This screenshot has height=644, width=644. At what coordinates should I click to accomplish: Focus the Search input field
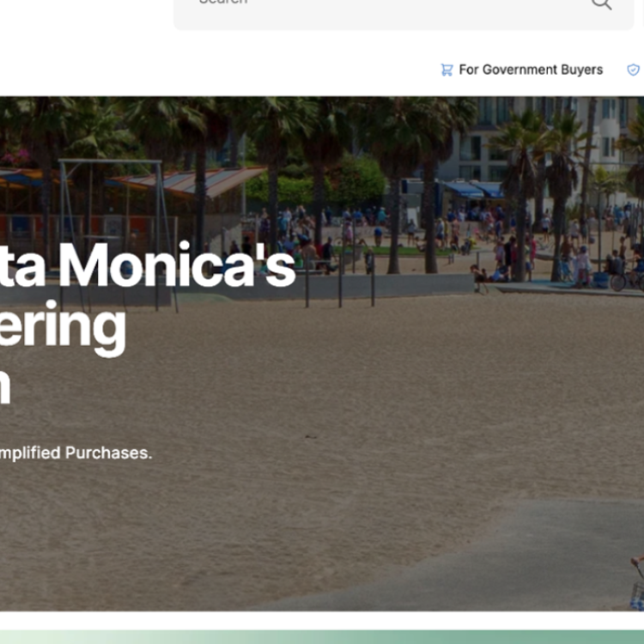pyautogui.click(x=404, y=15)
